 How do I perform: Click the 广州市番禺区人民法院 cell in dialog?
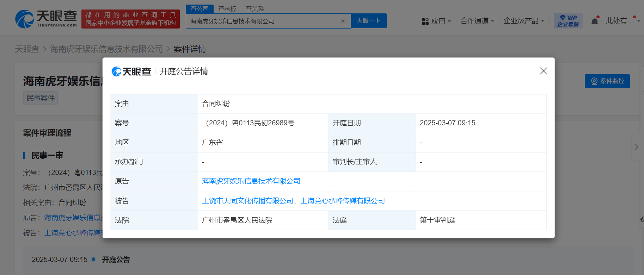point(263,220)
